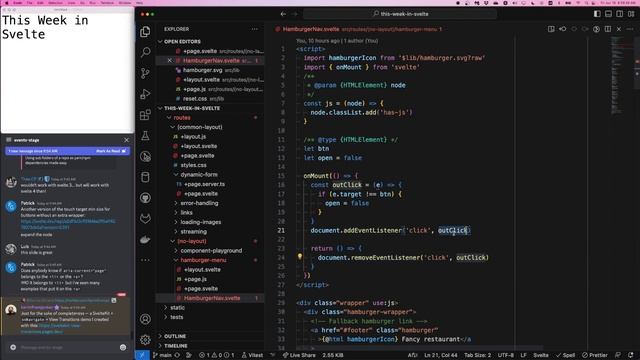Click the this-week-in-svelte command center search
The width and height of the screenshot is (640, 360).
(400, 14)
